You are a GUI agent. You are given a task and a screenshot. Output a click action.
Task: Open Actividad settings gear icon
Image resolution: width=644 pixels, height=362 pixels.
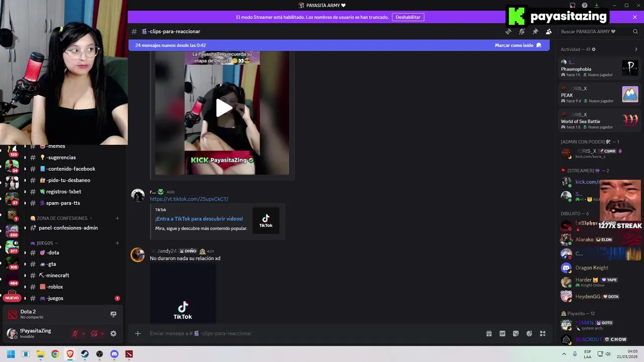pos(594,49)
